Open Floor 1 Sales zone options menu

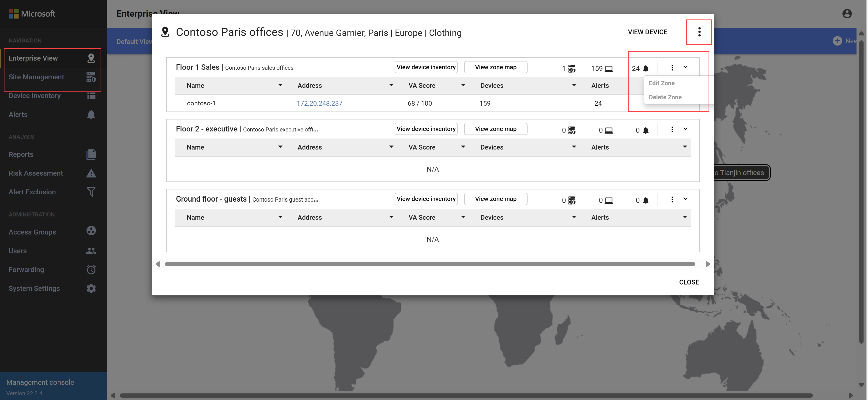(x=672, y=68)
